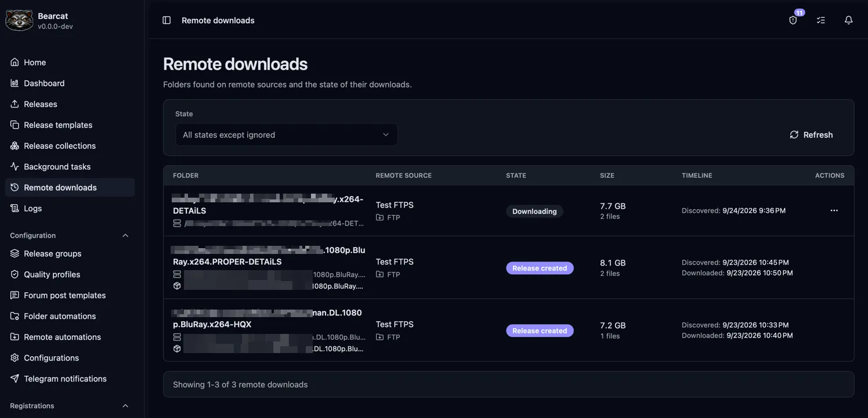Image resolution: width=868 pixels, height=418 pixels.
Task: Click the Release groups layers icon
Action: pos(15,253)
